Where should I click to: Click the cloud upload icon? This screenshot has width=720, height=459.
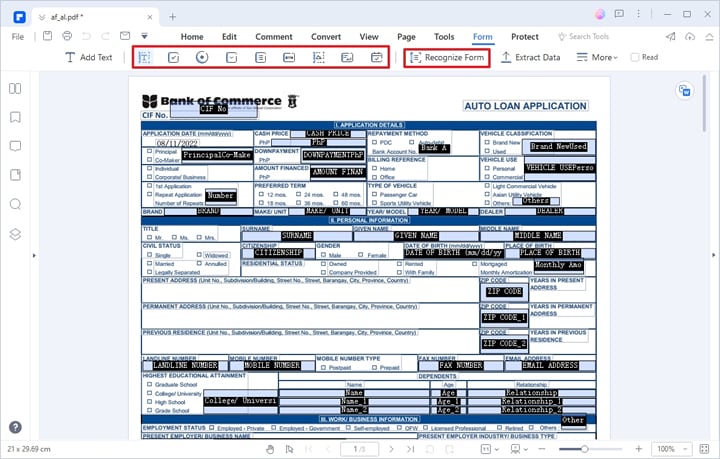[x=690, y=36]
